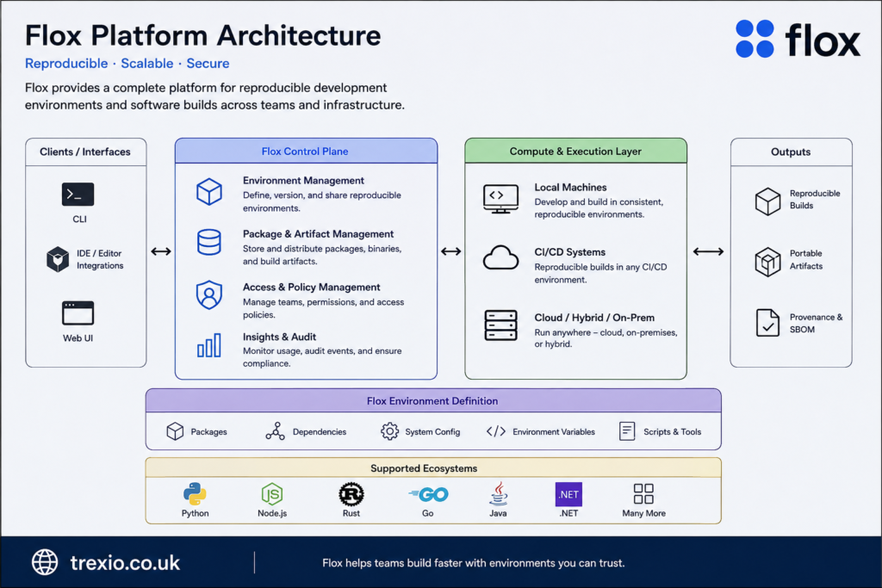Click the globe icon in the footer
The image size is (882, 588).
[45, 562]
